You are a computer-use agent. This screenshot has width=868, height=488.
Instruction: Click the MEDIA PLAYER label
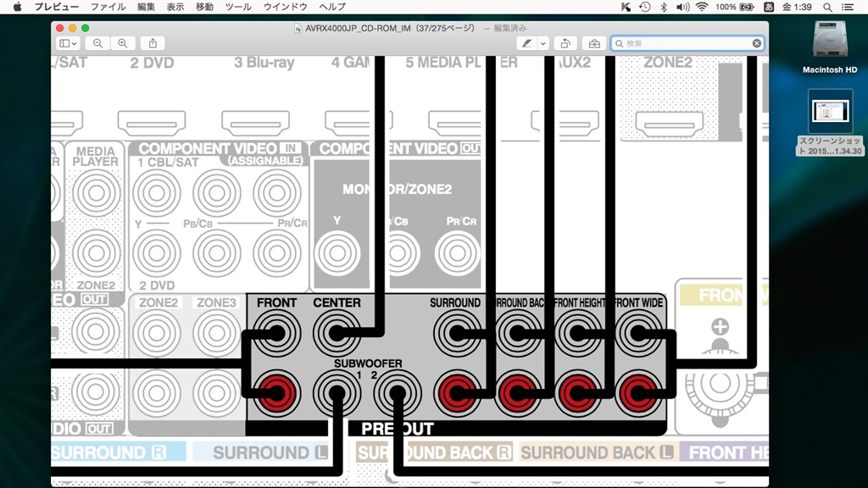[96, 157]
